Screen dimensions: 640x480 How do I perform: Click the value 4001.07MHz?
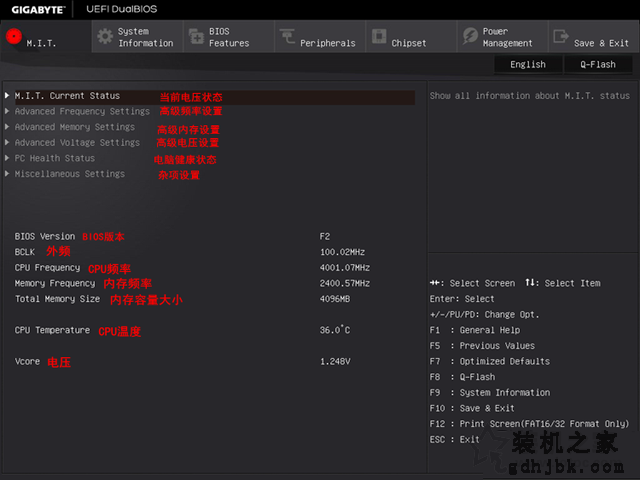pos(345,268)
